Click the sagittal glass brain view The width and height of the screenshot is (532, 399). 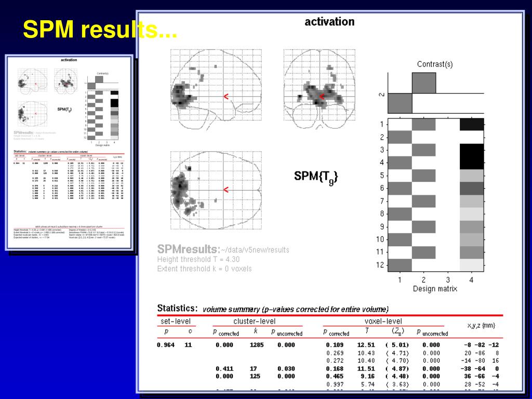pos(216,89)
